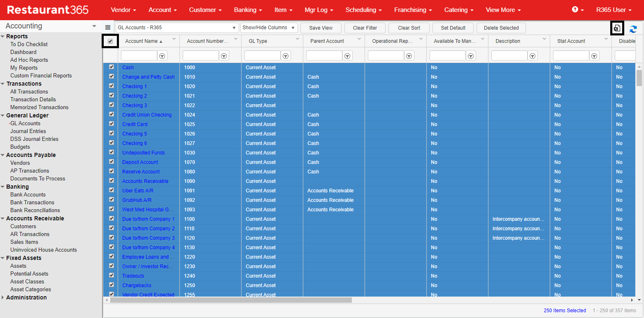Open the Vendor top menu
The width and height of the screenshot is (644, 318).
click(123, 10)
